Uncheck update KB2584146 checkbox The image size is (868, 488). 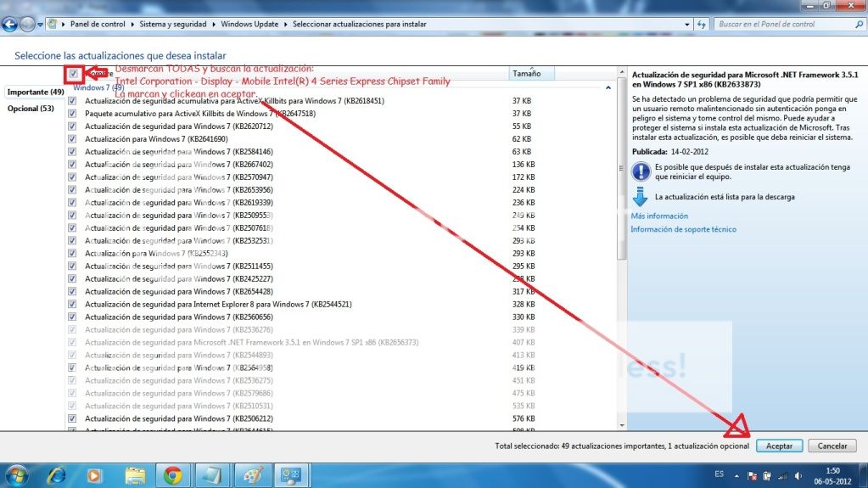[72, 152]
